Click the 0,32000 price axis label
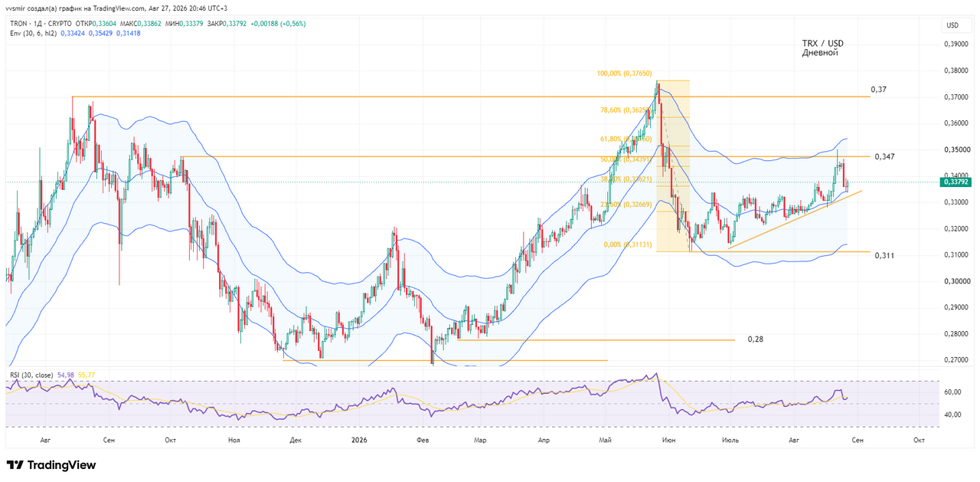The image size is (980, 482). [956, 228]
